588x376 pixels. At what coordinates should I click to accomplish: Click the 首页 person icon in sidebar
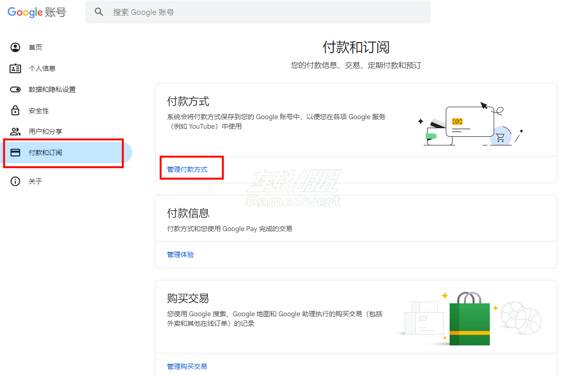click(15, 47)
